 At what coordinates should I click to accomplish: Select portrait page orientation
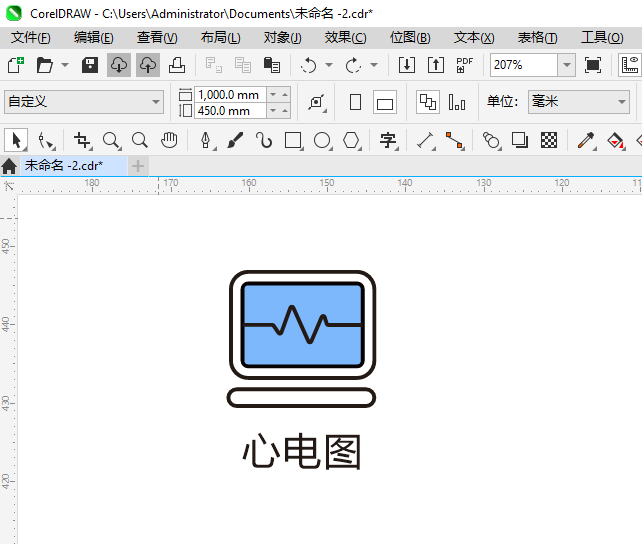pos(355,102)
